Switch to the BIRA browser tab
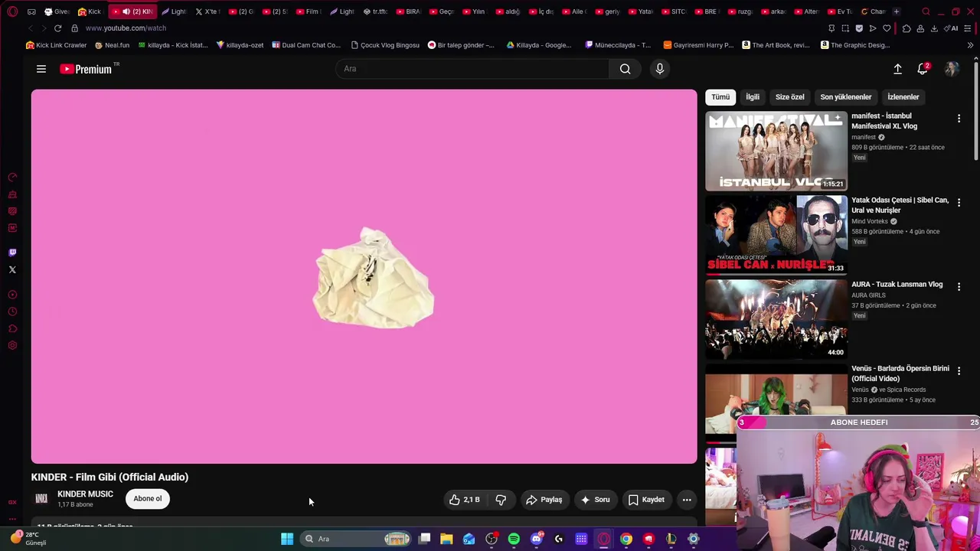 coord(409,11)
